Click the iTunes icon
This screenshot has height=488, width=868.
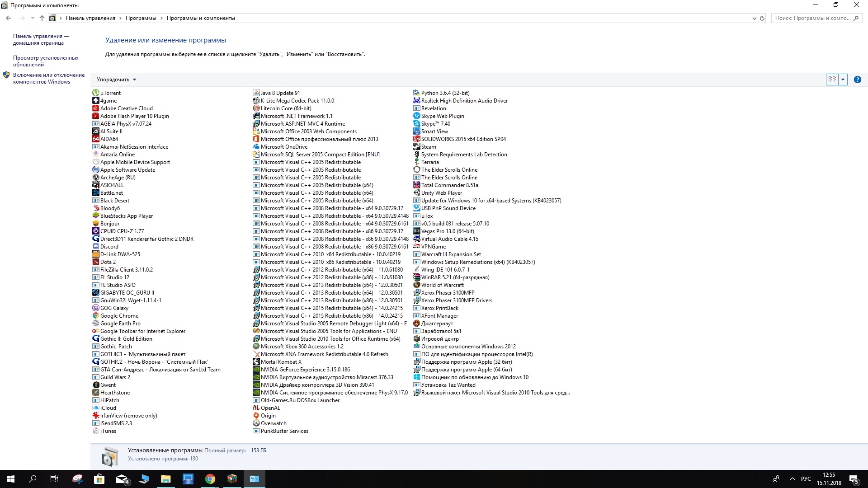pyautogui.click(x=96, y=431)
